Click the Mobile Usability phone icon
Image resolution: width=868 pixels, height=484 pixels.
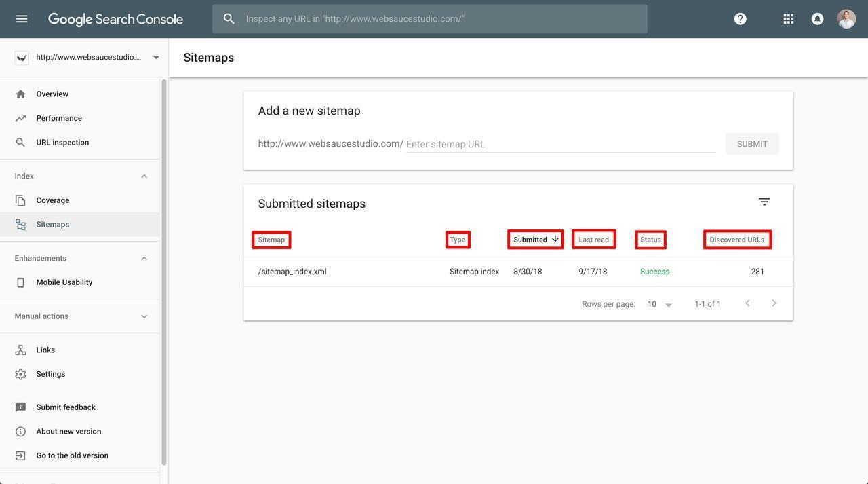coord(20,282)
